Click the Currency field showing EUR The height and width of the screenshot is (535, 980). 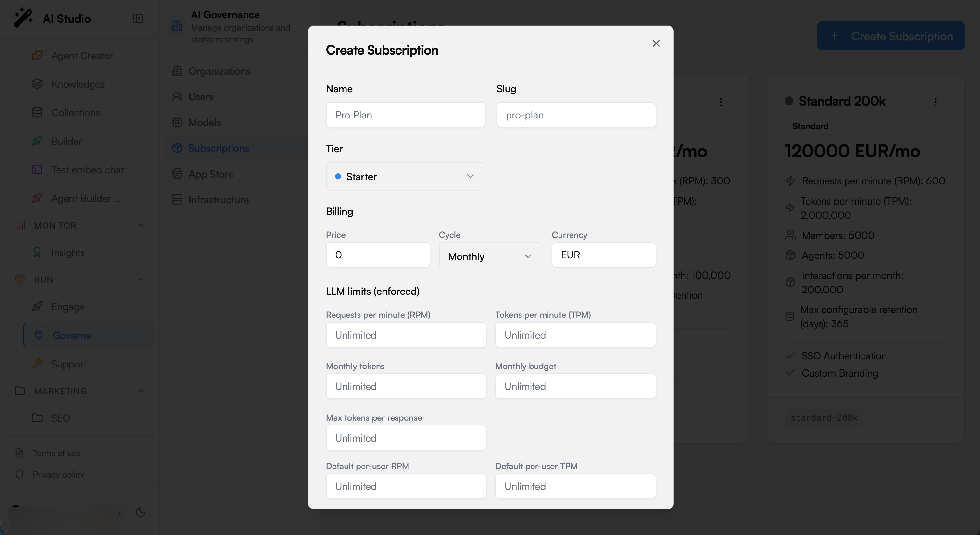click(604, 255)
